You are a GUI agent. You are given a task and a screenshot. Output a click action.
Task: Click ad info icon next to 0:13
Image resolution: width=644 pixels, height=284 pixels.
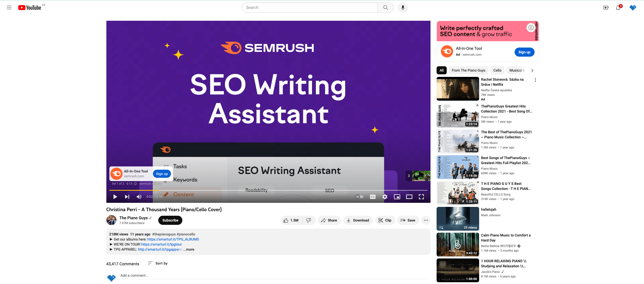click(135, 184)
